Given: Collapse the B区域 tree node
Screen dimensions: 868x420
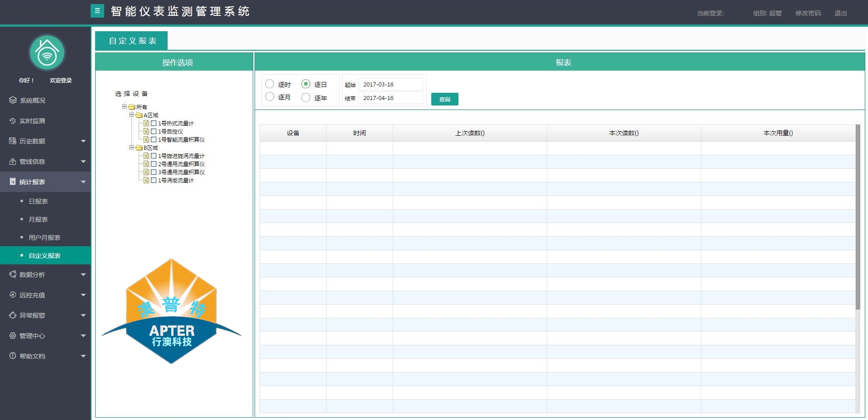Looking at the screenshot, I should pyautogui.click(x=131, y=148).
